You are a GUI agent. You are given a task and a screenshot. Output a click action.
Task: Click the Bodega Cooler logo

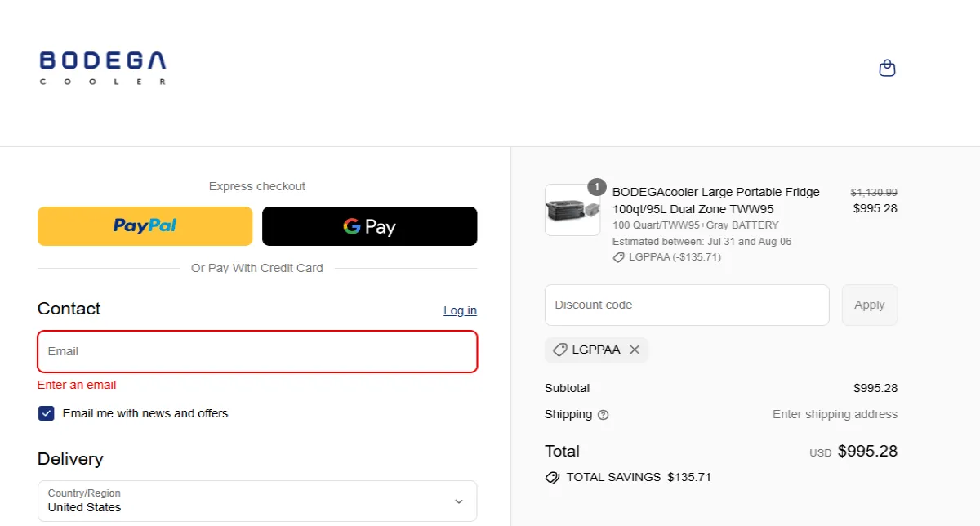tap(103, 69)
